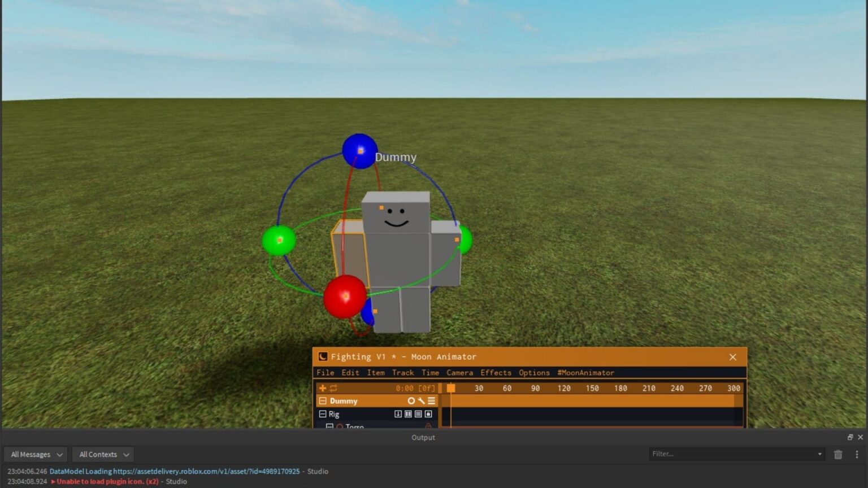
Task: Click the orange playhead marker on the timeline
Action: point(450,387)
